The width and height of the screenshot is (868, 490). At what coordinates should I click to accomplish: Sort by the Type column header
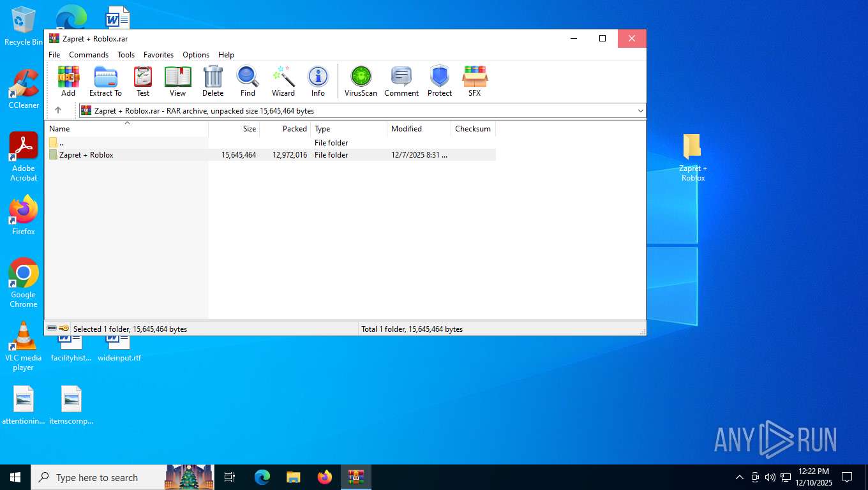coord(349,129)
